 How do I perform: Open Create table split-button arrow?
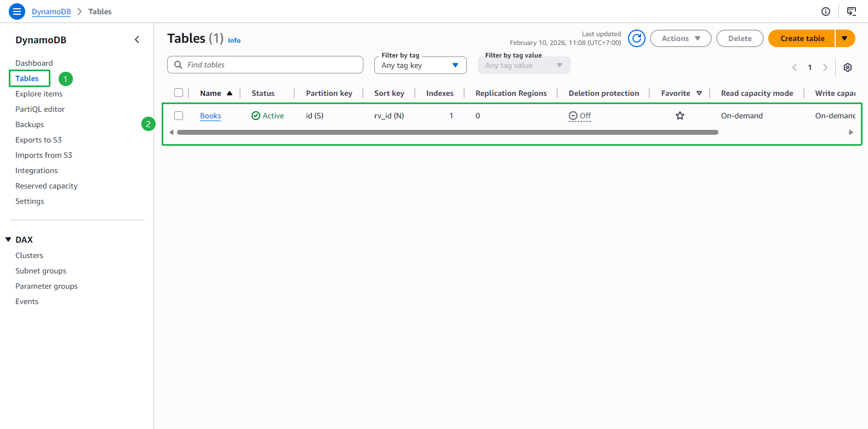[x=845, y=38]
